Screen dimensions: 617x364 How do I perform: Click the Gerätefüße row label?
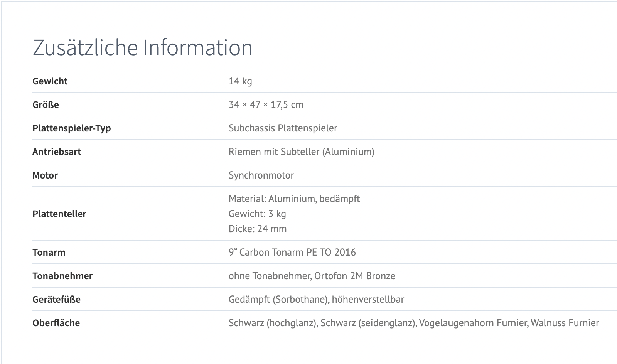(x=56, y=300)
